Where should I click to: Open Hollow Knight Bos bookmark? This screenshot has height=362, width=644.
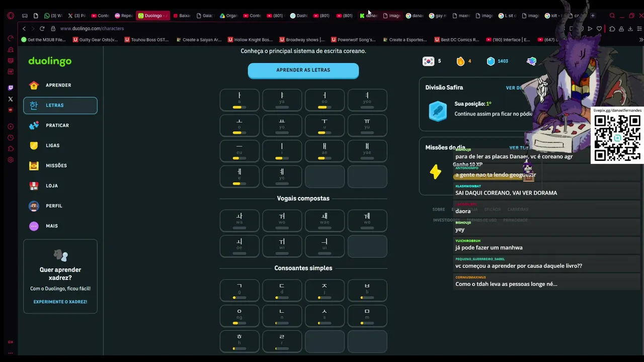tap(250, 40)
